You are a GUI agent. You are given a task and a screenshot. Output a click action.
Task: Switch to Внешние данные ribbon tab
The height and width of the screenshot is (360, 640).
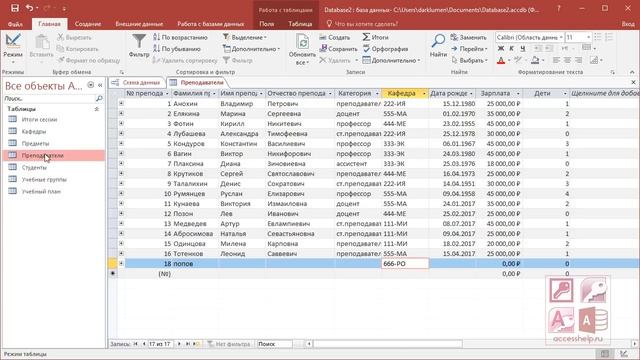point(139,24)
